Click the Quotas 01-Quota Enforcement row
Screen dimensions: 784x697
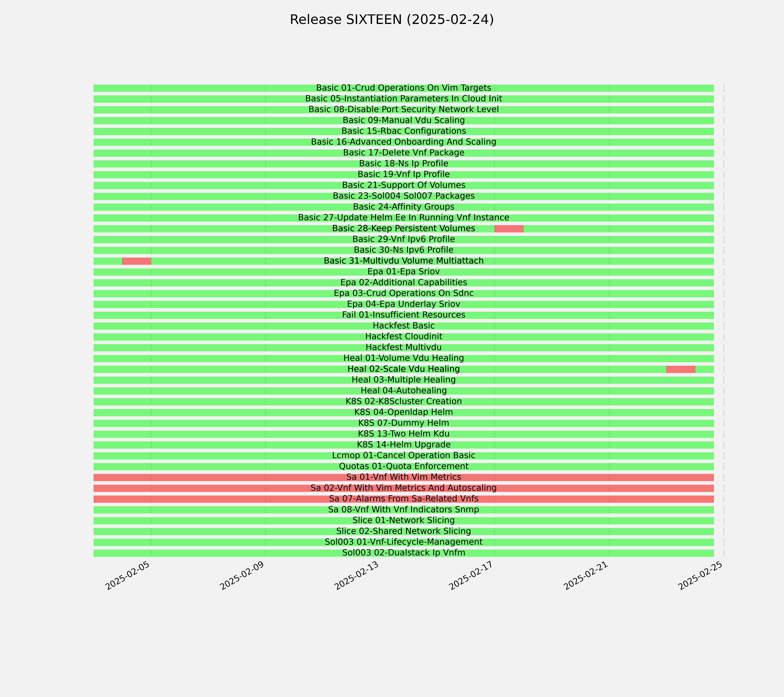403,466
